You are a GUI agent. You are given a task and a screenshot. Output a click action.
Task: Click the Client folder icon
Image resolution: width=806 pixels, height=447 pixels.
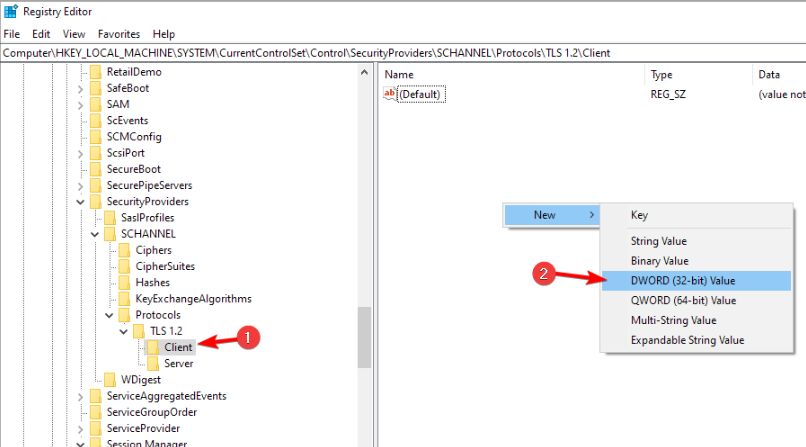click(x=153, y=347)
